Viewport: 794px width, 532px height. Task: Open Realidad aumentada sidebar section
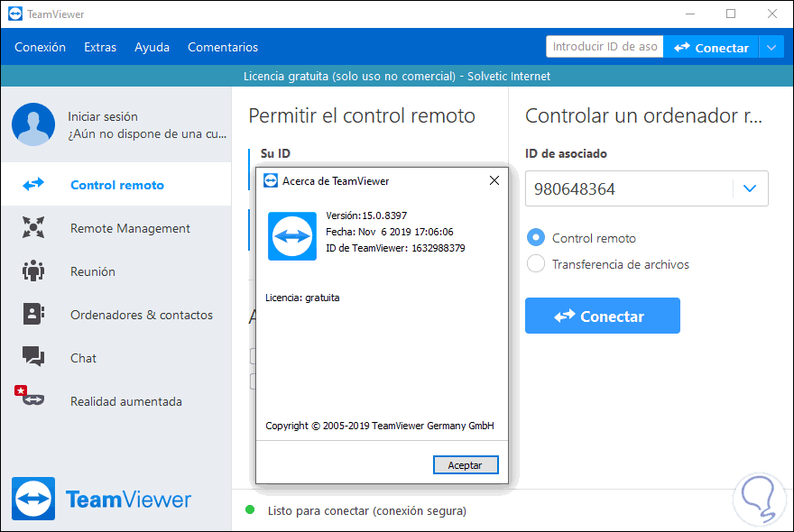(x=116, y=401)
